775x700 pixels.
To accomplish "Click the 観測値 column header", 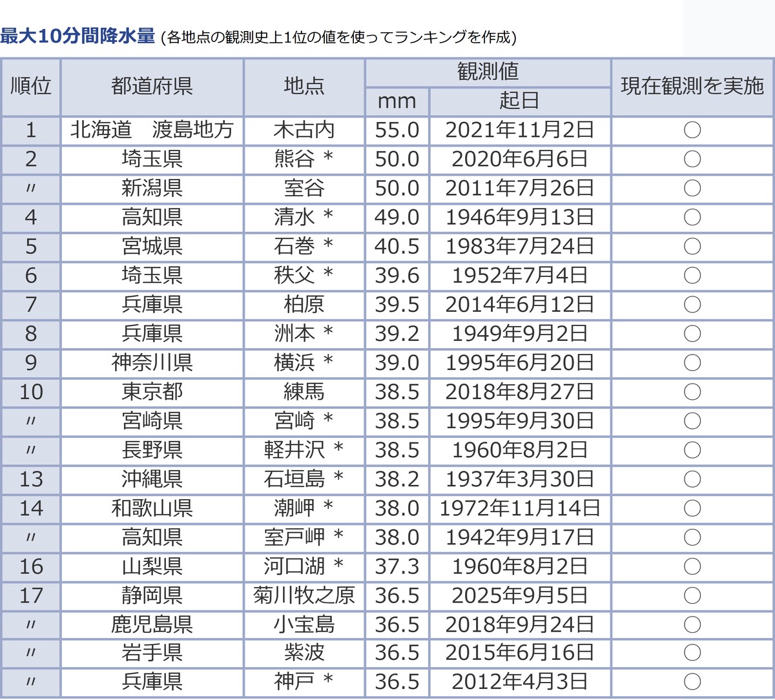I will pos(488,72).
